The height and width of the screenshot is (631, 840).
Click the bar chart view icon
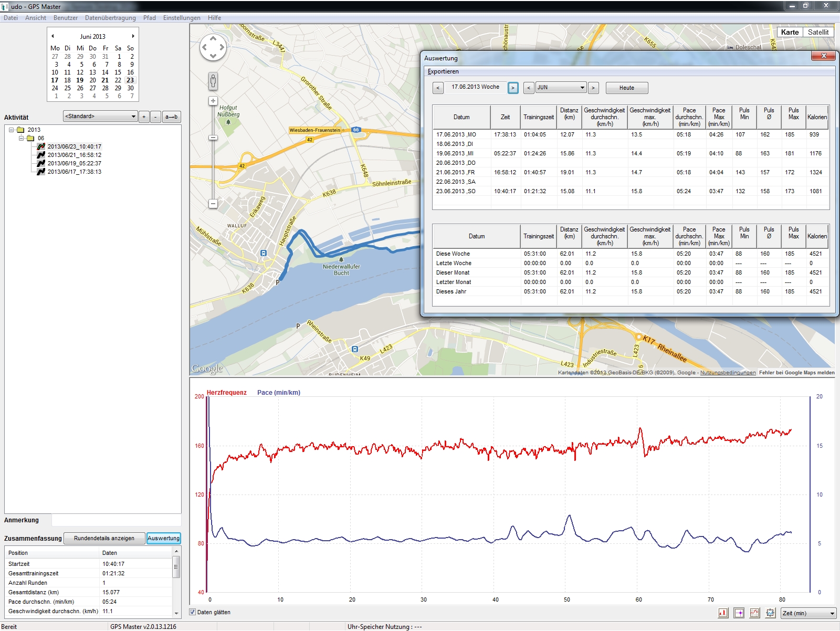723,613
